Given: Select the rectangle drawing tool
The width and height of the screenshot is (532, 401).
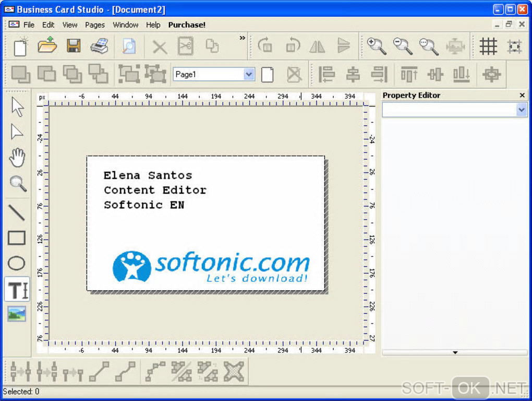Looking at the screenshot, I should tap(17, 238).
